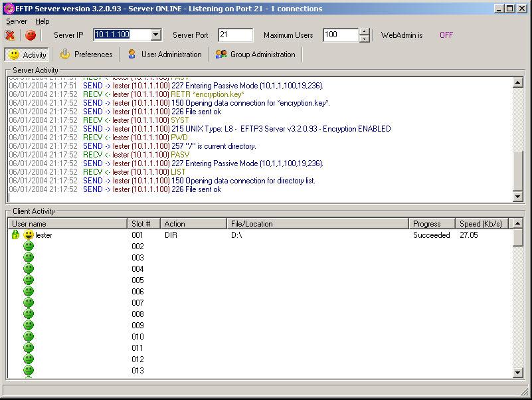Image resolution: width=532 pixels, height=400 pixels.
Task: Click Client Activity scrollbar down arrow
Action: (x=518, y=373)
